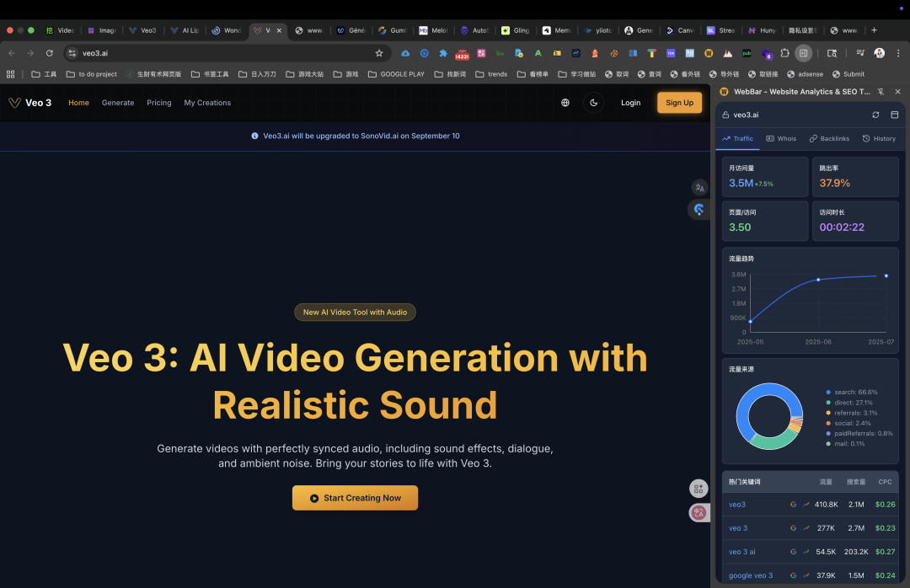Click the 3.5M monthly visits value
This screenshot has height=588, width=910.
pos(741,183)
